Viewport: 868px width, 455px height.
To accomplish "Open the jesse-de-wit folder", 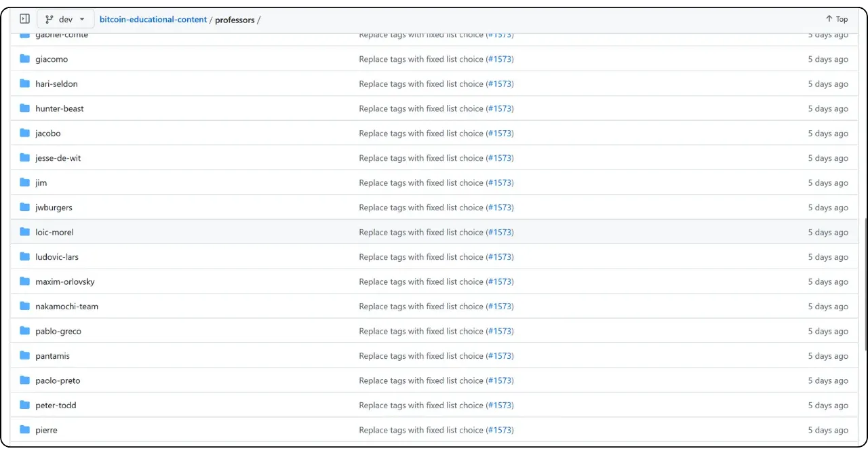I will point(58,158).
